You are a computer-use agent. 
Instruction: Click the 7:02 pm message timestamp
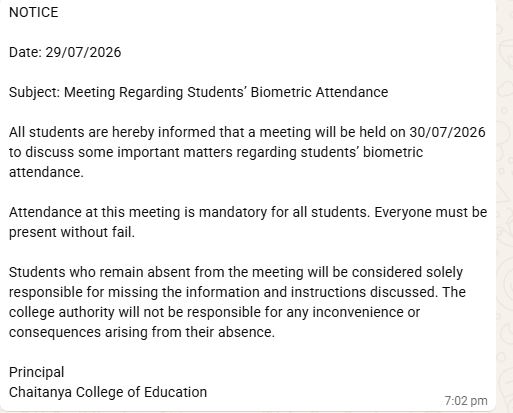[x=466, y=400]
